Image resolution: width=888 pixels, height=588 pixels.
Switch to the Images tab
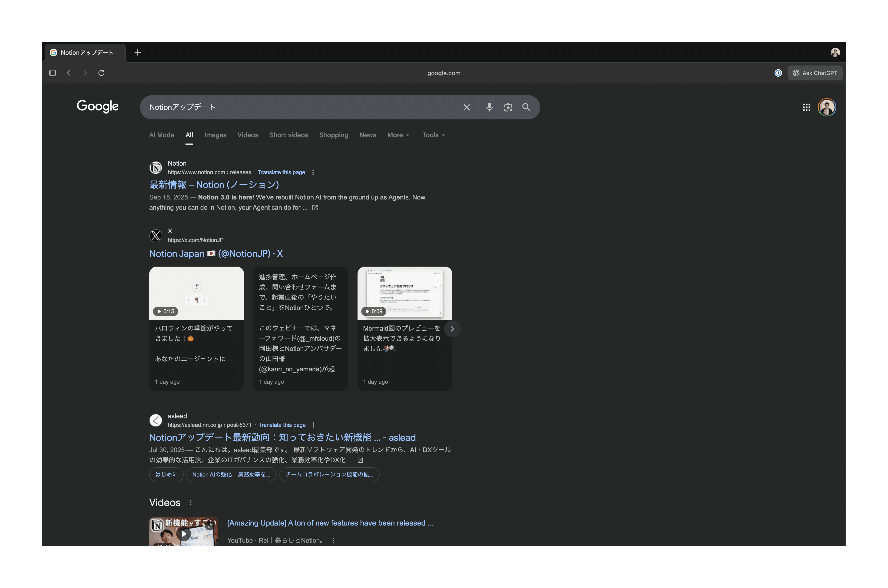pos(215,135)
